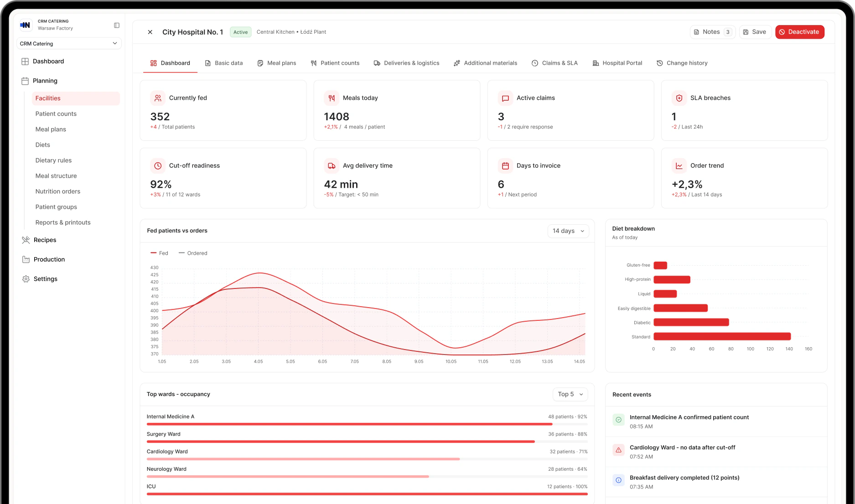The image size is (855, 504).
Task: Click the CRM Catering logo icon
Action: (x=26, y=25)
